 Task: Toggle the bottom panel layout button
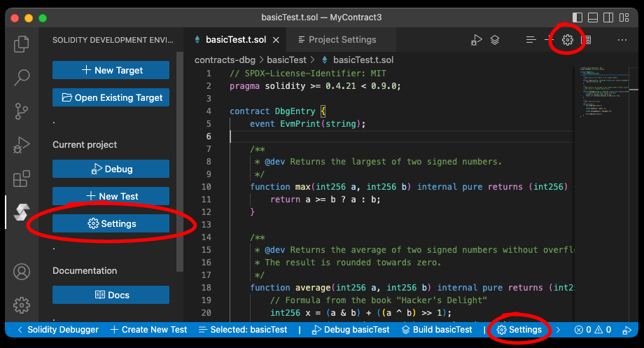click(x=593, y=17)
